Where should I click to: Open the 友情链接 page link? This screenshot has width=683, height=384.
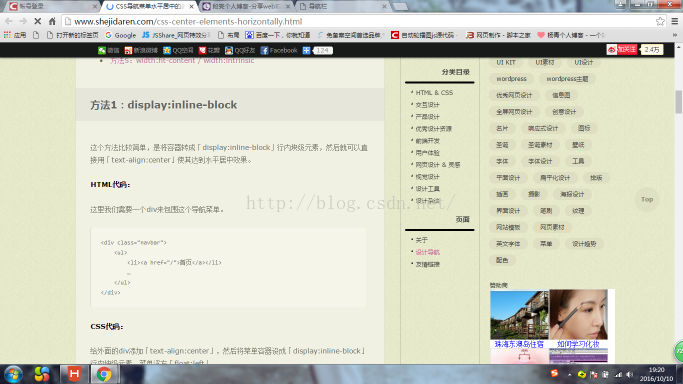(427, 264)
